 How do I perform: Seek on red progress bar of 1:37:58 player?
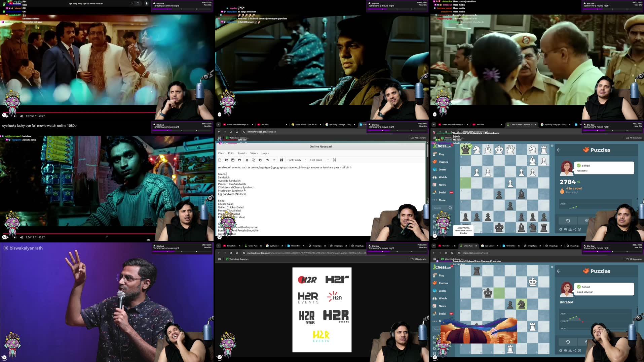pyautogui.click(x=79, y=112)
